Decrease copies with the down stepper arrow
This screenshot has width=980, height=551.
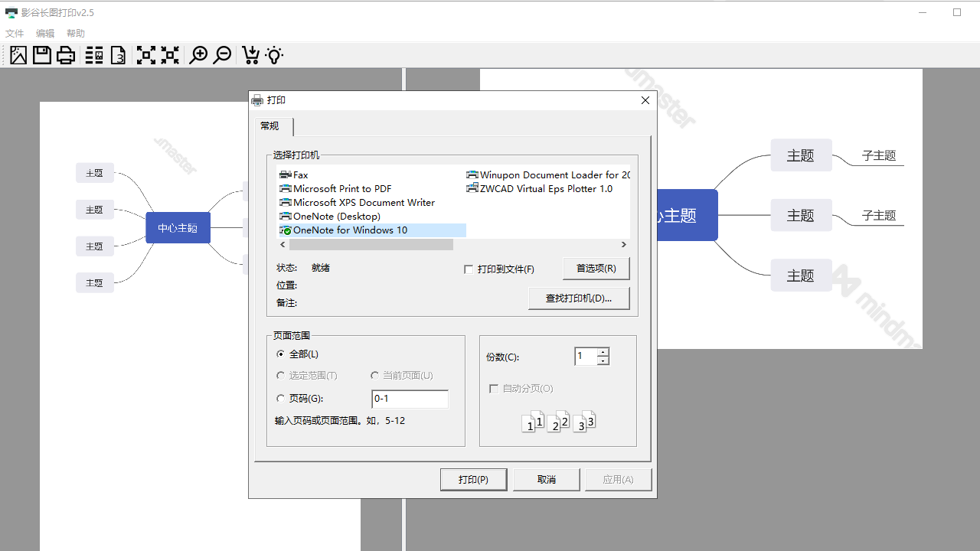(x=603, y=360)
